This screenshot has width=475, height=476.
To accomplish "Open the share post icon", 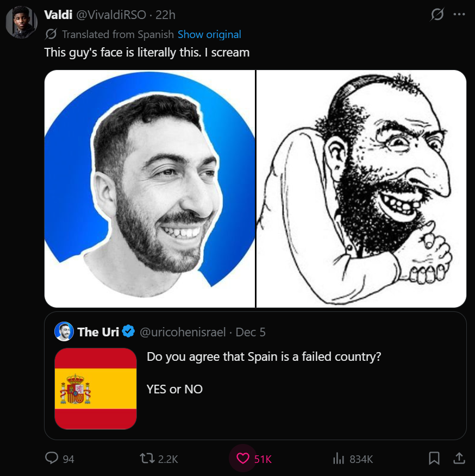I will [459, 458].
